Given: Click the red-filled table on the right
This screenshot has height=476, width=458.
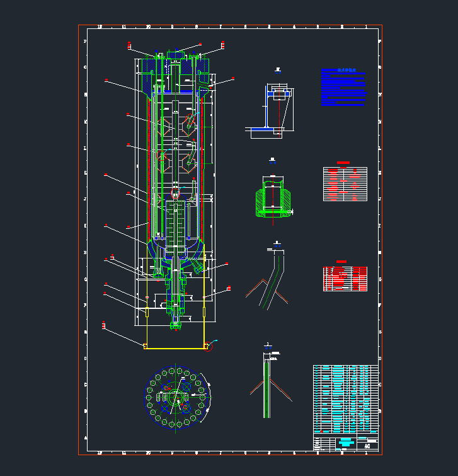Looking at the screenshot, I should coord(345,278).
